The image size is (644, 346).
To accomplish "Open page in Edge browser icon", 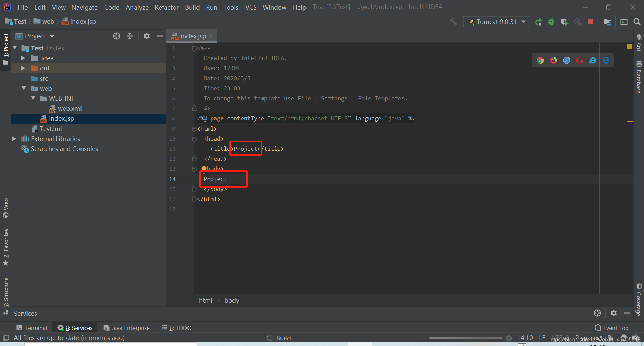I will (x=606, y=60).
